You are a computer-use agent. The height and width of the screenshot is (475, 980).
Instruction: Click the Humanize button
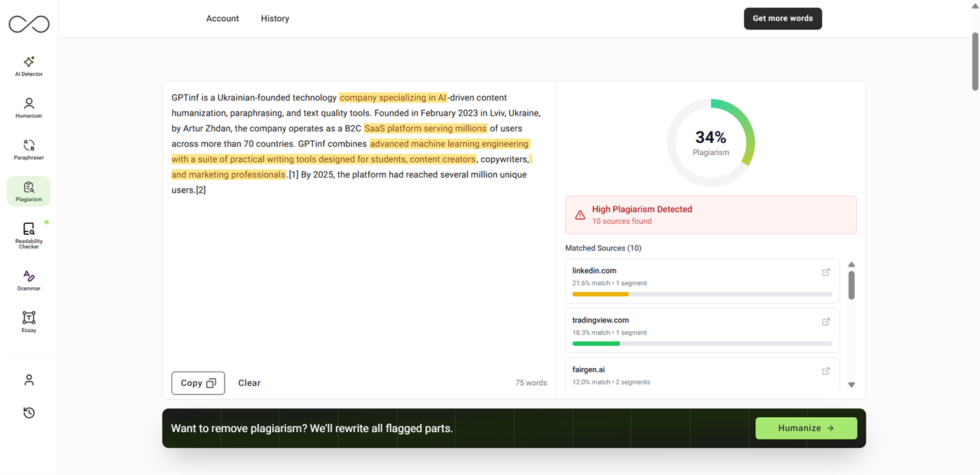point(806,428)
